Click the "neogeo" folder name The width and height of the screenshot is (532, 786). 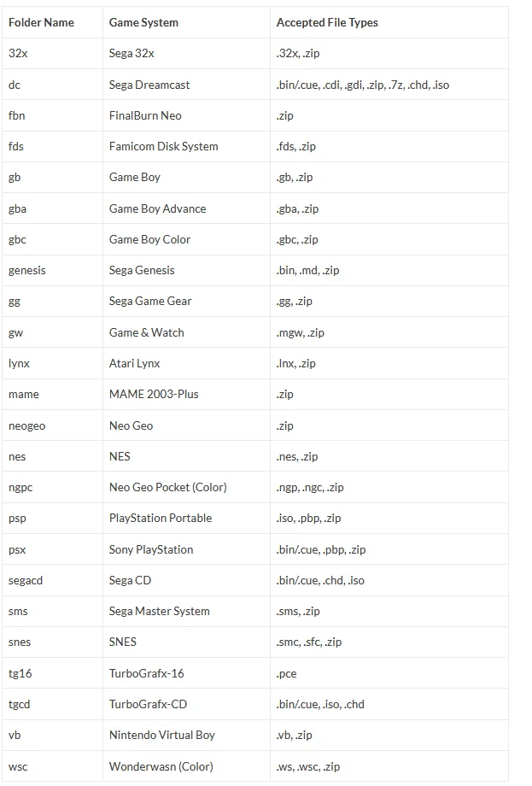(x=26, y=425)
